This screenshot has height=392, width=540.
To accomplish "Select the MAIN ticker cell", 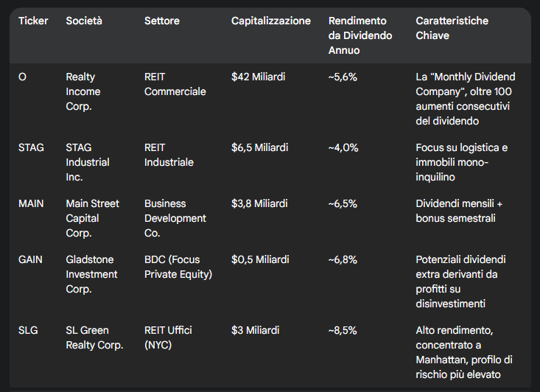I will coord(32,203).
